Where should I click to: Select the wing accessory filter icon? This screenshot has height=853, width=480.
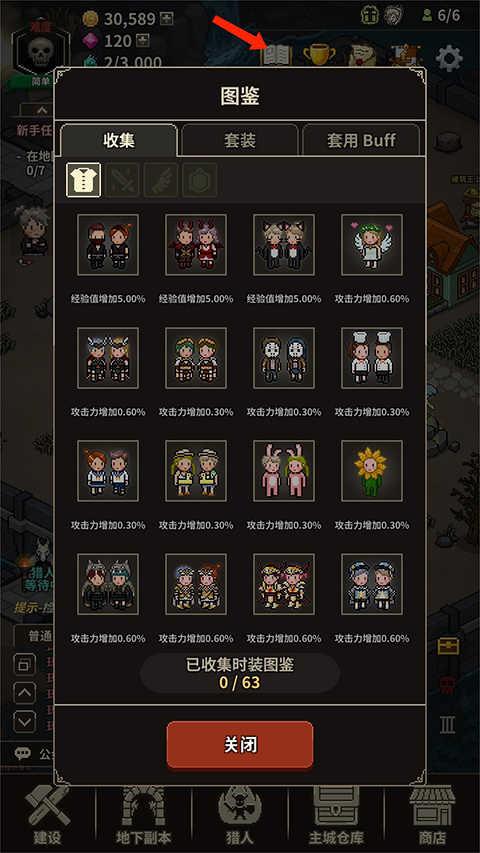click(161, 180)
